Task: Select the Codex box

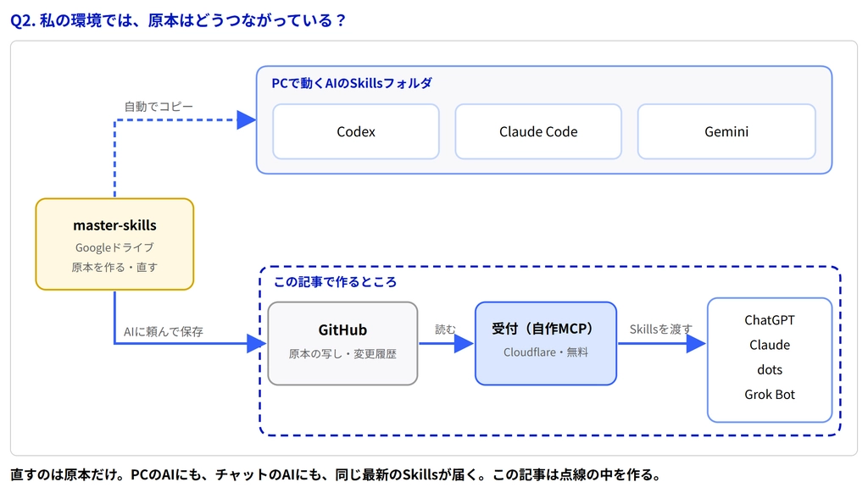Action: (x=356, y=131)
